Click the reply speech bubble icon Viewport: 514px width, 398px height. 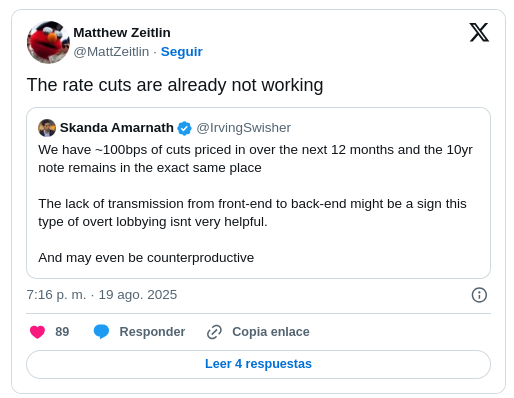click(x=101, y=332)
